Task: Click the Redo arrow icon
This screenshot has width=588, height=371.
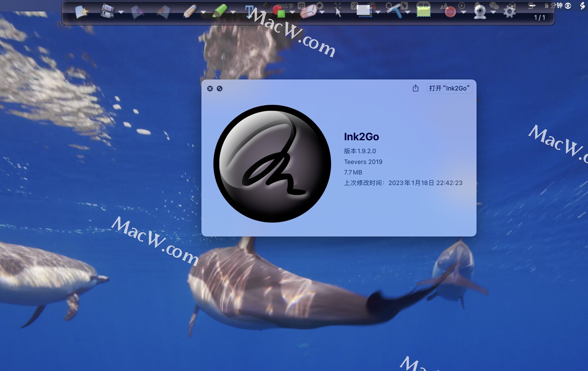Action: tap(163, 12)
